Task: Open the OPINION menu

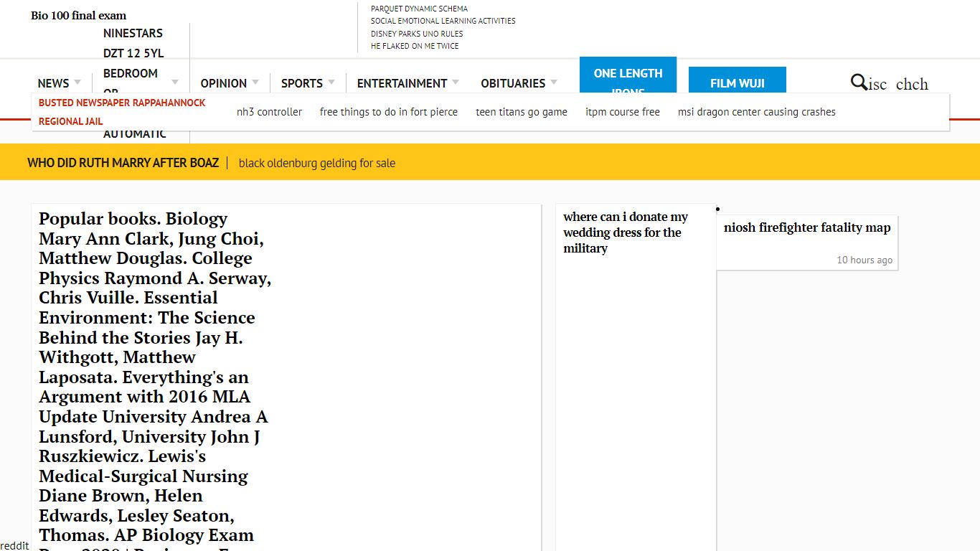Action: coord(224,83)
